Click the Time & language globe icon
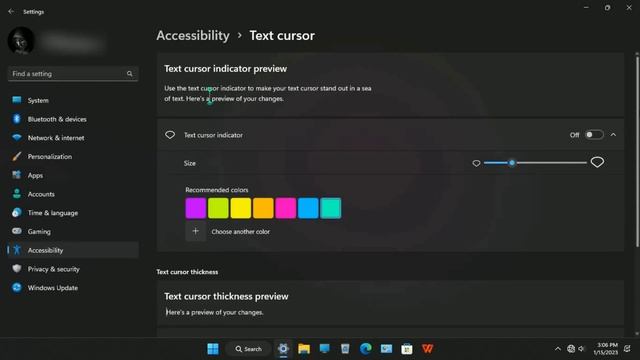 pos(17,213)
